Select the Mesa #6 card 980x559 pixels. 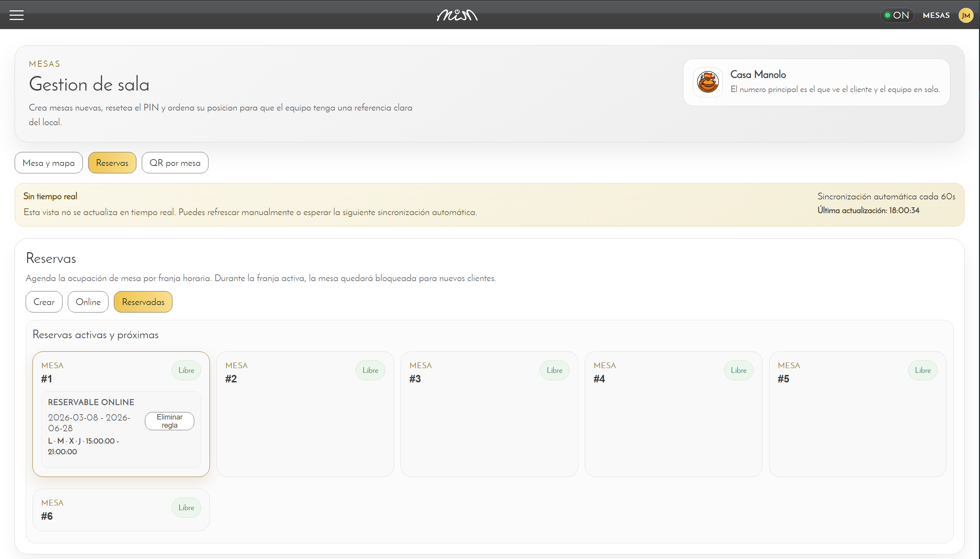pos(121,510)
